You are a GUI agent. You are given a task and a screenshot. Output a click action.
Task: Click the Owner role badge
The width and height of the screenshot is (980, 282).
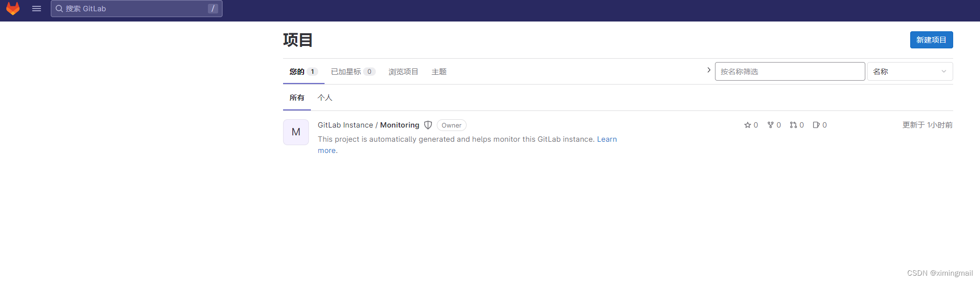tap(451, 125)
